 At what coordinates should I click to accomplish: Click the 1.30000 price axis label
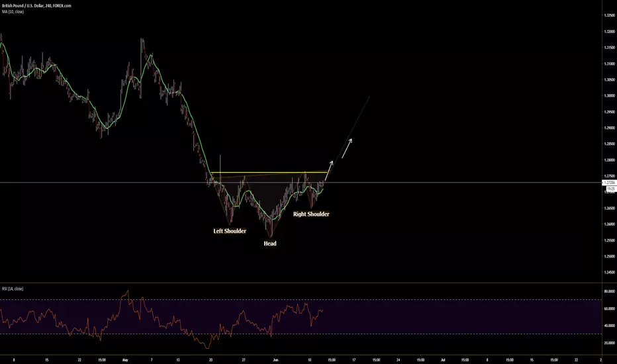(610, 95)
